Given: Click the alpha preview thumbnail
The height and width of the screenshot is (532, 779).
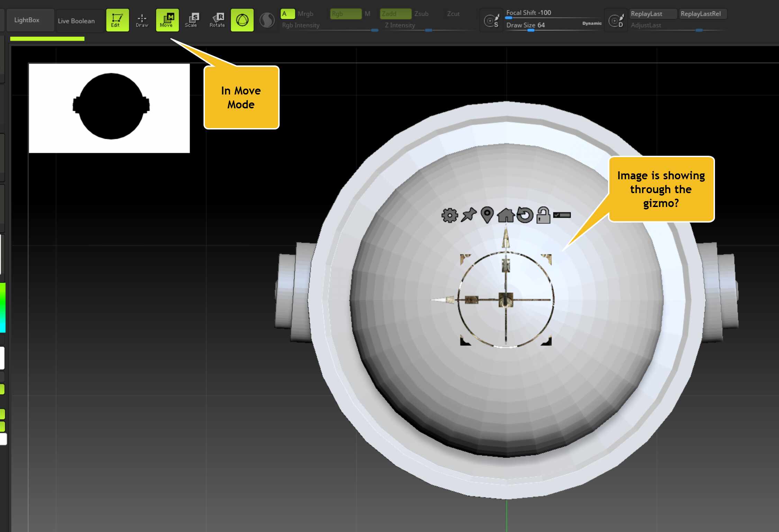Looking at the screenshot, I should [109, 108].
